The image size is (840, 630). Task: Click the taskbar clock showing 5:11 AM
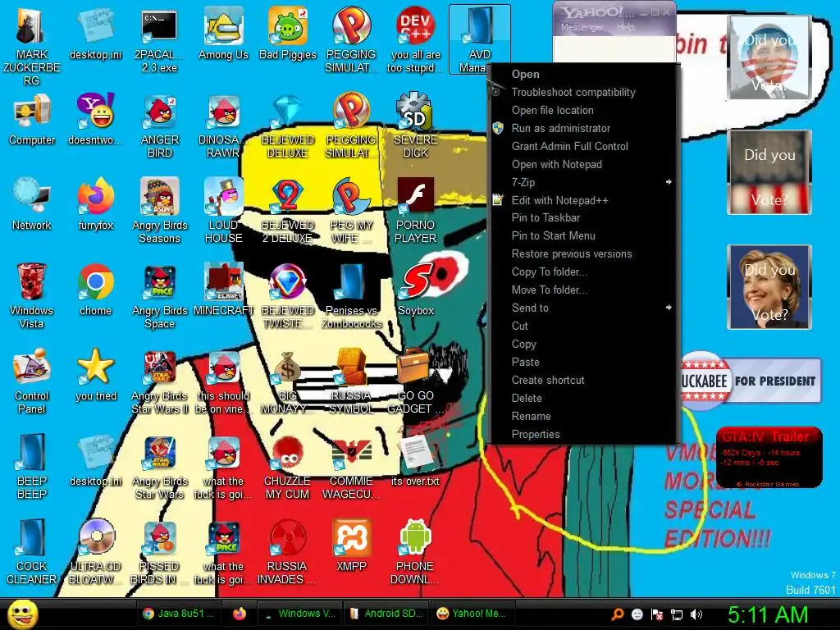tap(768, 614)
